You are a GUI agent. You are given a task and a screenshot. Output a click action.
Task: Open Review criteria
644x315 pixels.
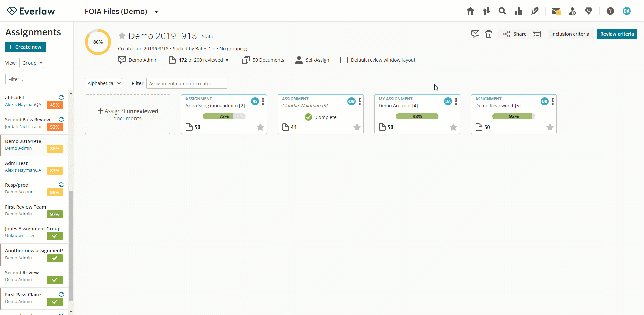coord(617,34)
